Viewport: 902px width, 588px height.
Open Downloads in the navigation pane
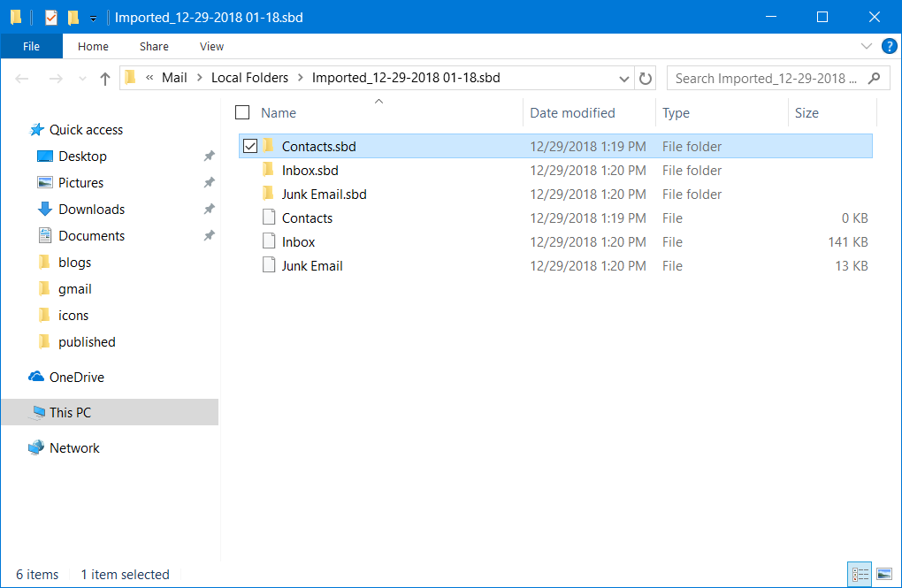(x=91, y=210)
